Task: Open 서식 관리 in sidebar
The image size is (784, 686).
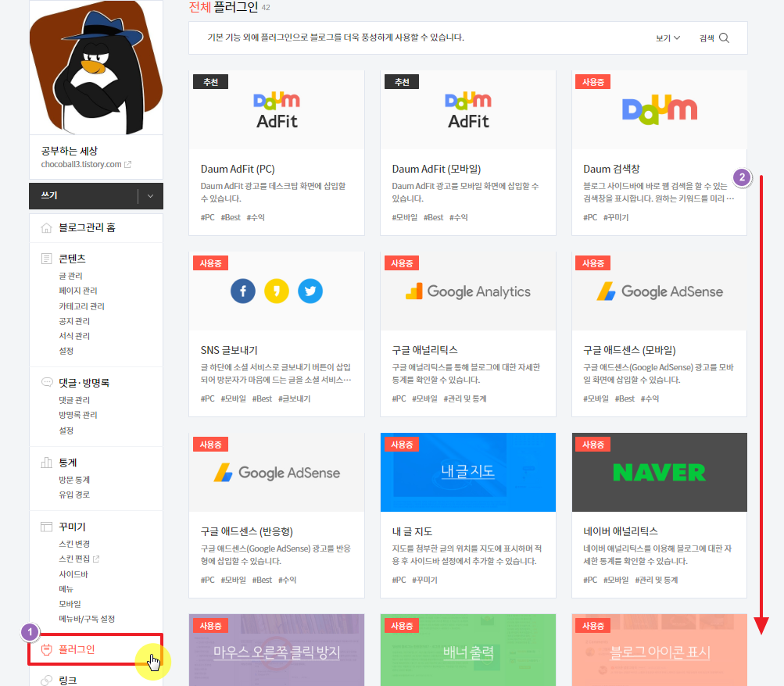Action: 74,336
